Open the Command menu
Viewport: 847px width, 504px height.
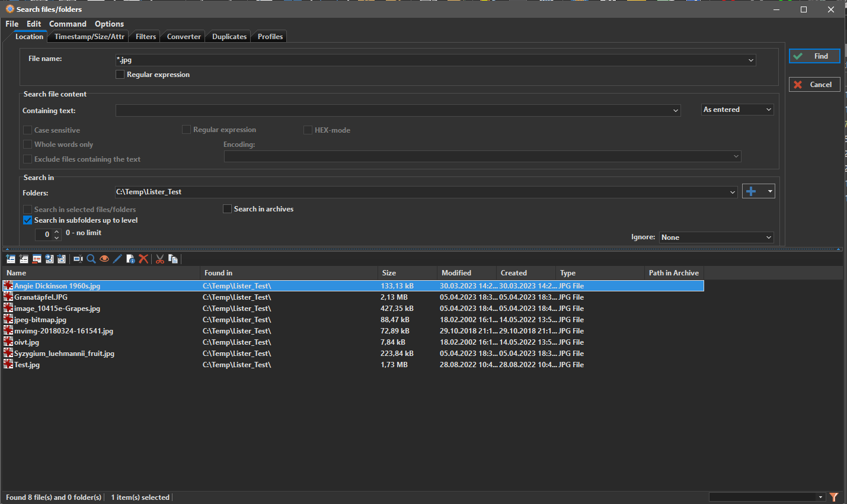(68, 24)
